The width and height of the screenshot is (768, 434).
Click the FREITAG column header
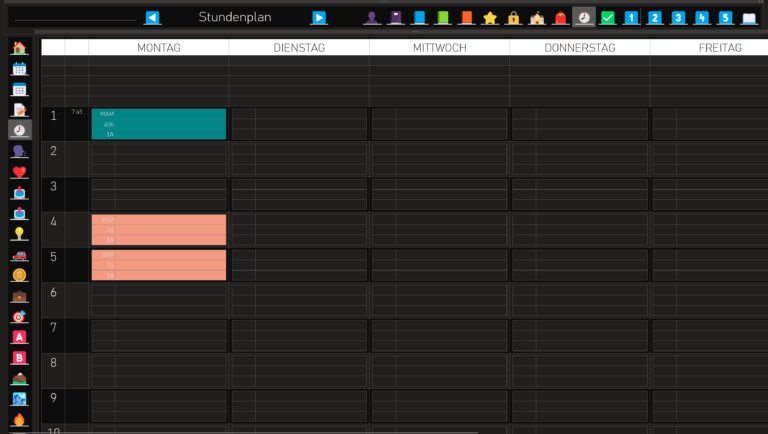(720, 48)
